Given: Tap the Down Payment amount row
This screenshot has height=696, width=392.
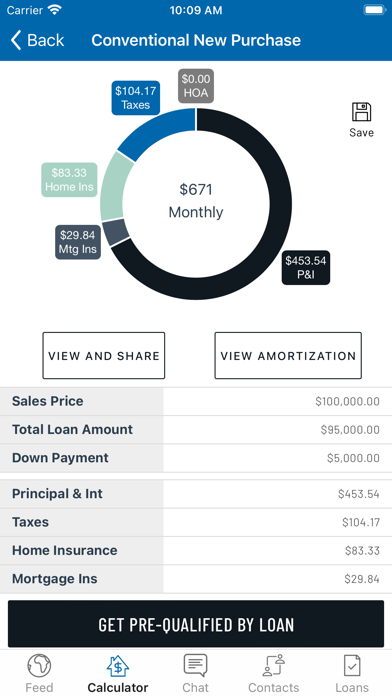Looking at the screenshot, I should [x=196, y=458].
